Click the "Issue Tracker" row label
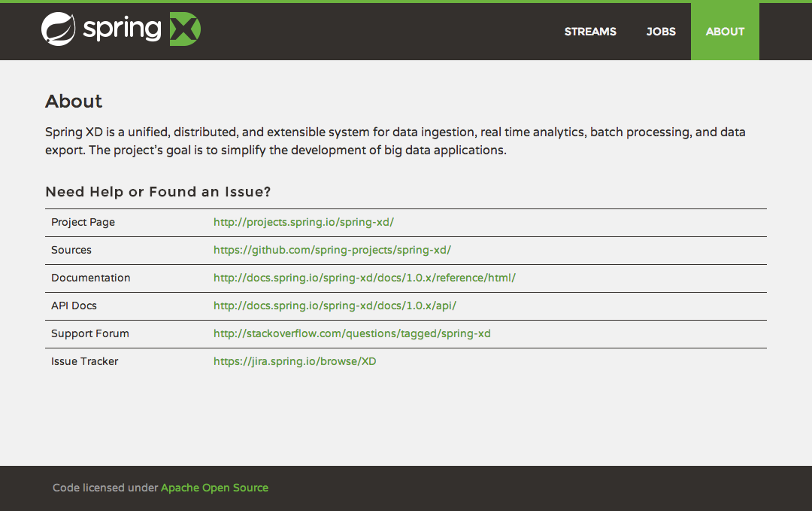Screen dimensions: 812x511 coord(84,362)
